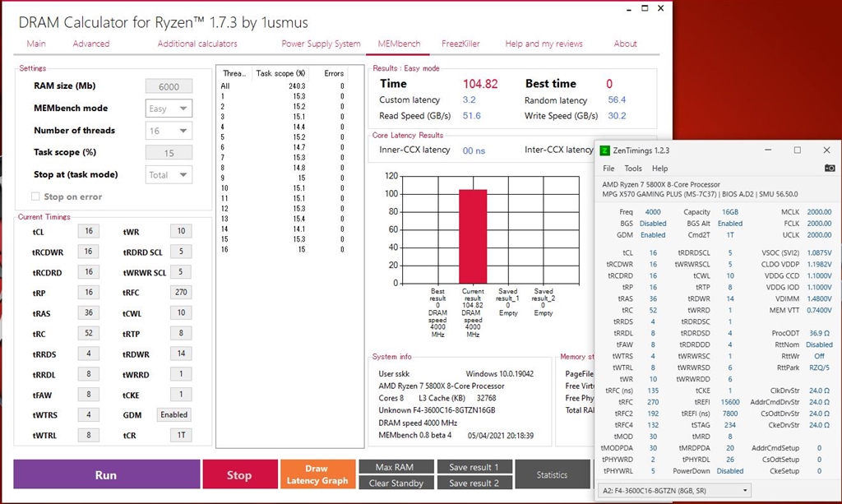The image size is (842, 504).
Task: Click the GDM Enabled value box
Action: coord(174,414)
